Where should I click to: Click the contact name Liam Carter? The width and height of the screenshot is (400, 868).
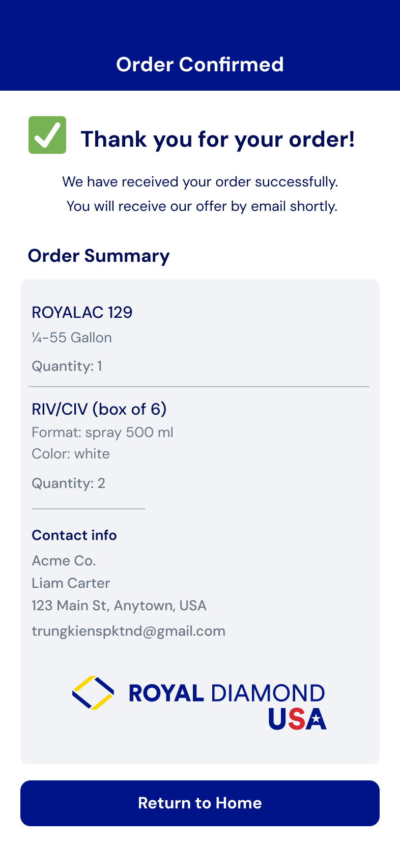point(71,583)
